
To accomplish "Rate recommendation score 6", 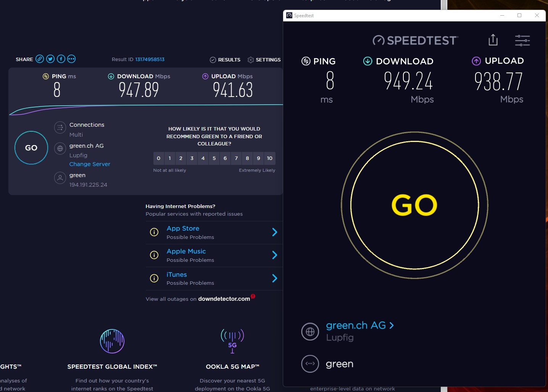I will click(x=225, y=158).
